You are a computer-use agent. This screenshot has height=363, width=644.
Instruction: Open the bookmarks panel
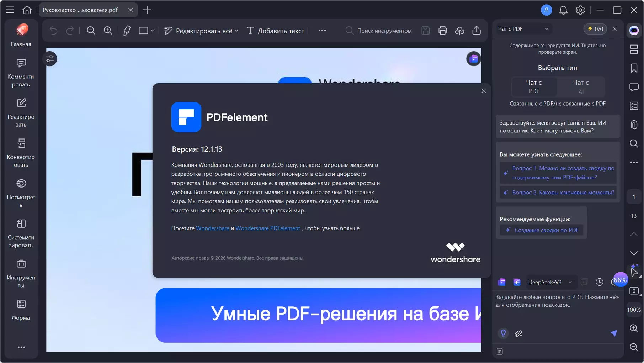[x=634, y=68]
